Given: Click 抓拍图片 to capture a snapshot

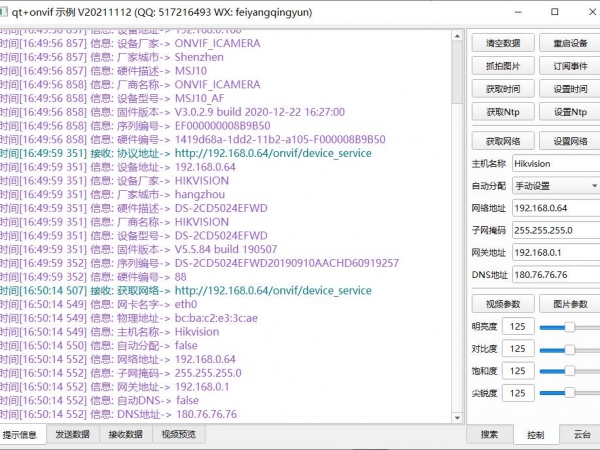Looking at the screenshot, I should [x=502, y=67].
